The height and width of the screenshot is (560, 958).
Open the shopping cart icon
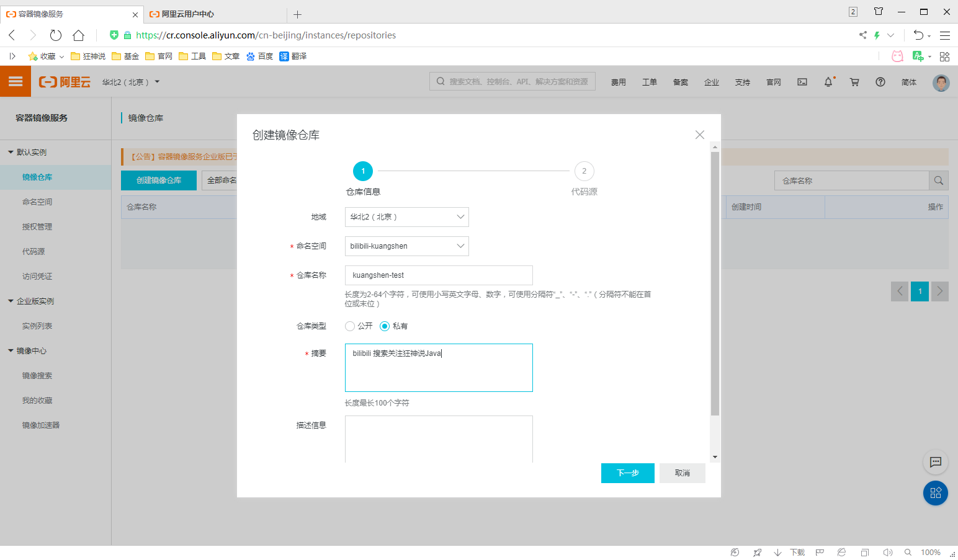coord(854,81)
